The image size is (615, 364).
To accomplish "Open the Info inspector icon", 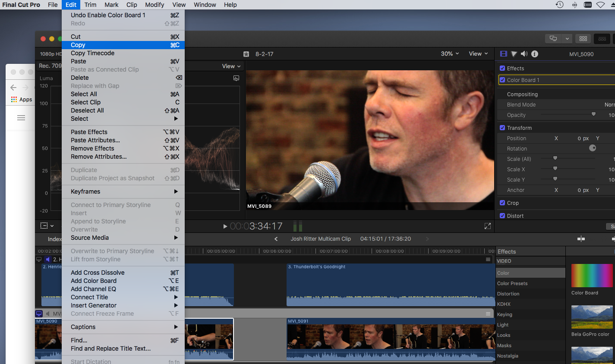I will (535, 54).
